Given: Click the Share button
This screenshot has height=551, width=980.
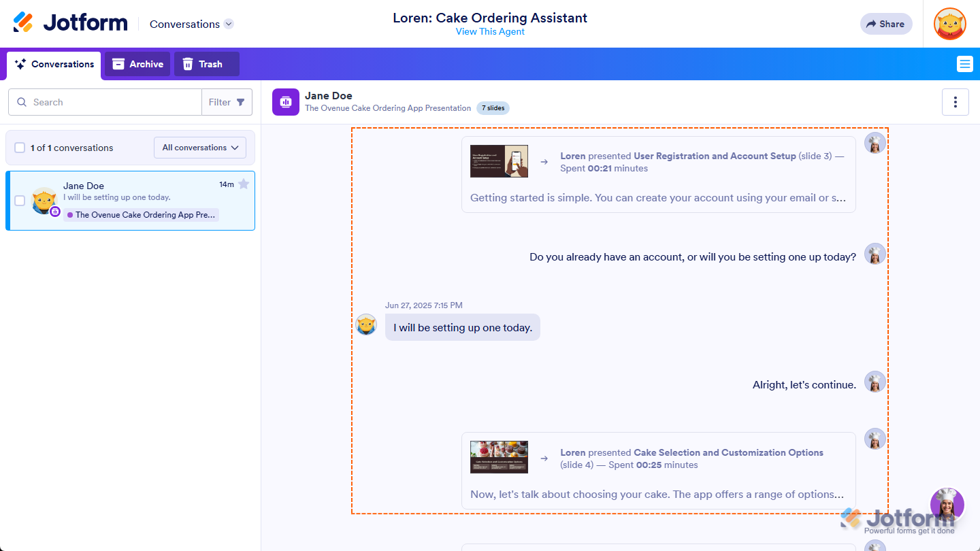Looking at the screenshot, I should [886, 24].
